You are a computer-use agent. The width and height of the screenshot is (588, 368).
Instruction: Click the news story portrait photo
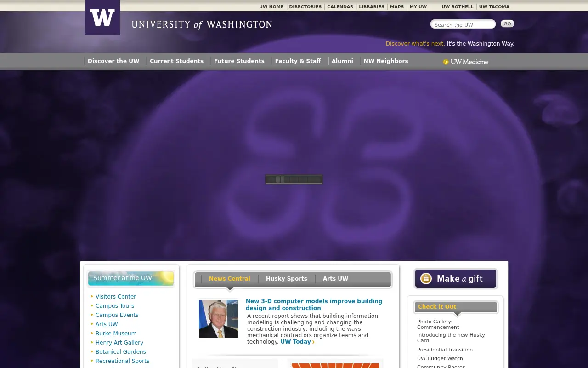[x=218, y=319]
